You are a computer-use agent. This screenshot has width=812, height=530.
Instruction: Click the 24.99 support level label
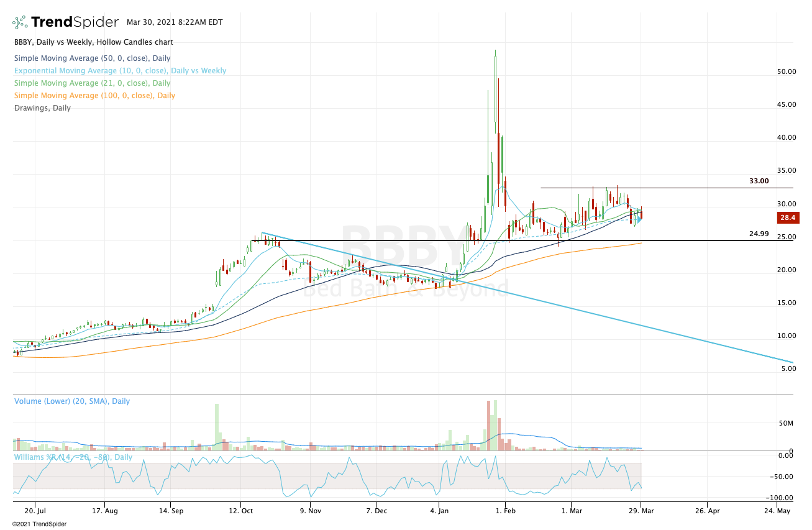[x=759, y=234]
